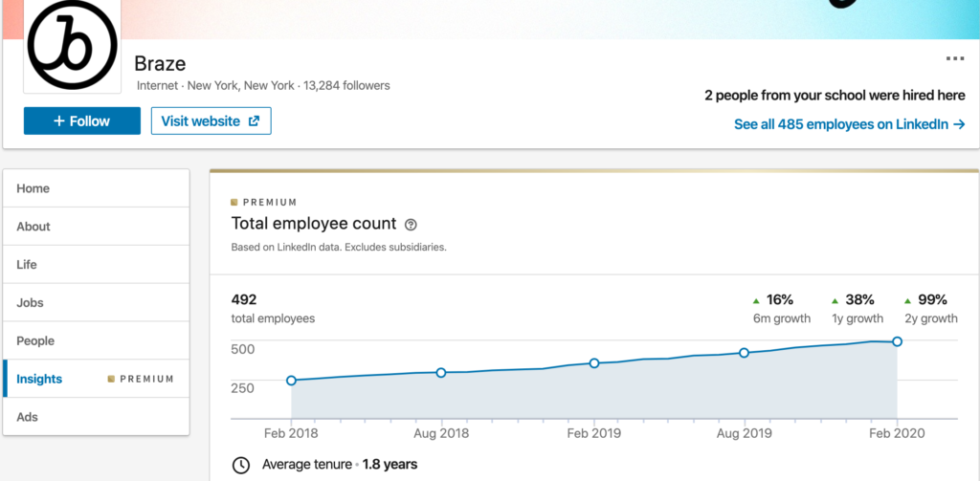Click the Braze company logo
The width and height of the screenshot is (980, 481).
click(x=73, y=45)
